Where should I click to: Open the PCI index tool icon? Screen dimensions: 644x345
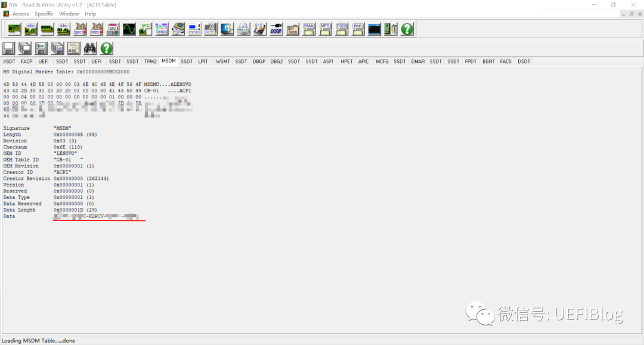point(31,29)
